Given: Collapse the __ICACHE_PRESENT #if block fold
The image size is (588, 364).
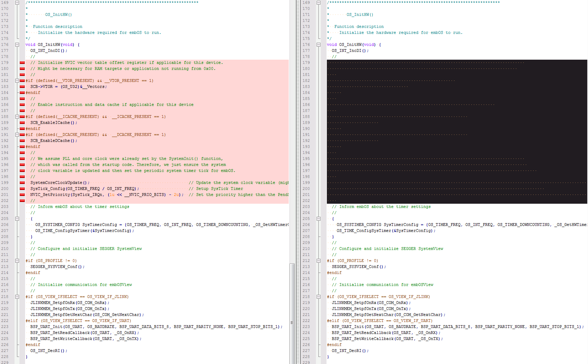Looking at the screenshot, I should pyautogui.click(x=17, y=117).
